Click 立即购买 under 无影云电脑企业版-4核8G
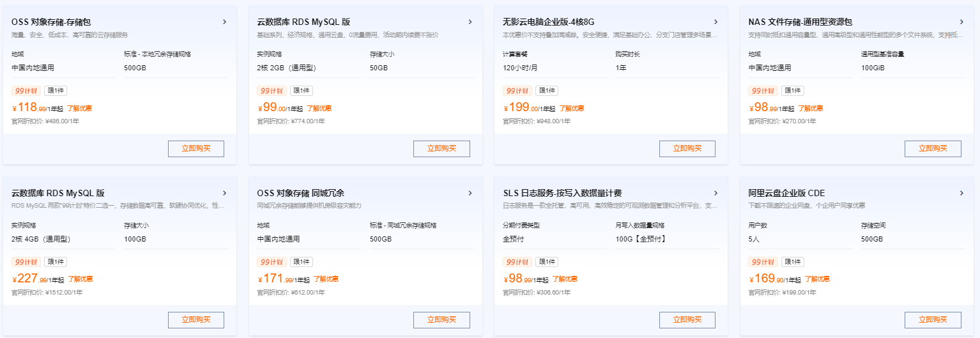Screen dimensions: 980x338 (x=687, y=149)
